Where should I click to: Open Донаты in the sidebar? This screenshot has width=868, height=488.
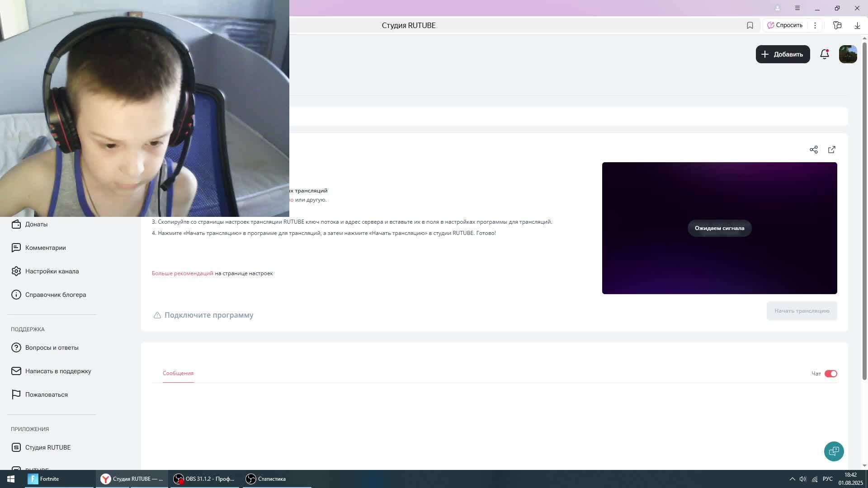point(36,224)
